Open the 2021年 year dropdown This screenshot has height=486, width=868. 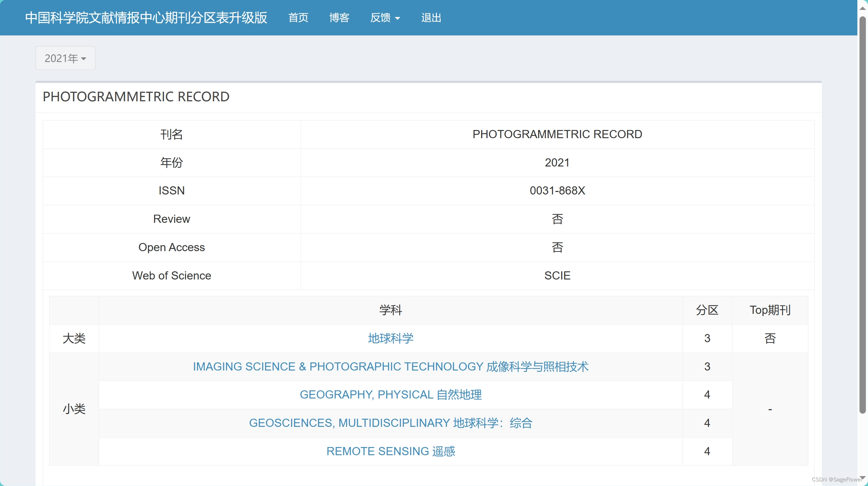click(65, 58)
